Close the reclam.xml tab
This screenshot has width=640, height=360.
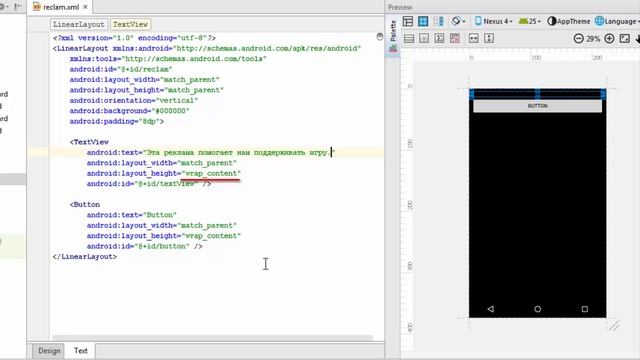(85, 7)
